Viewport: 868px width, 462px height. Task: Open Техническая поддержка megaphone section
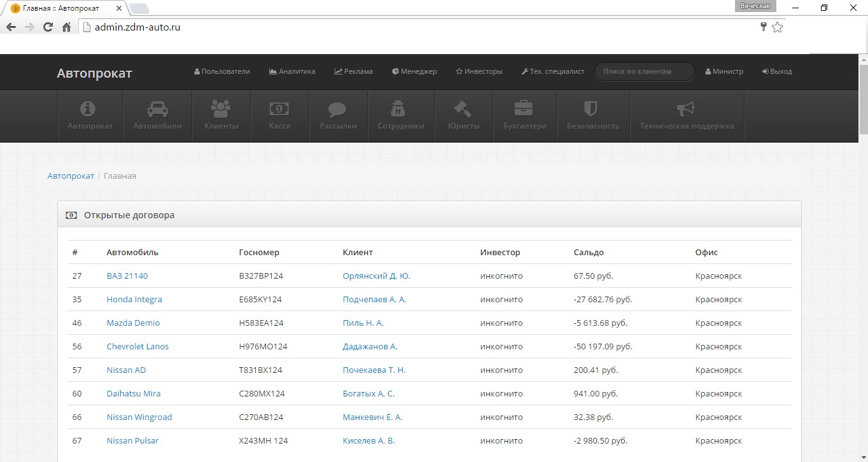(687, 116)
